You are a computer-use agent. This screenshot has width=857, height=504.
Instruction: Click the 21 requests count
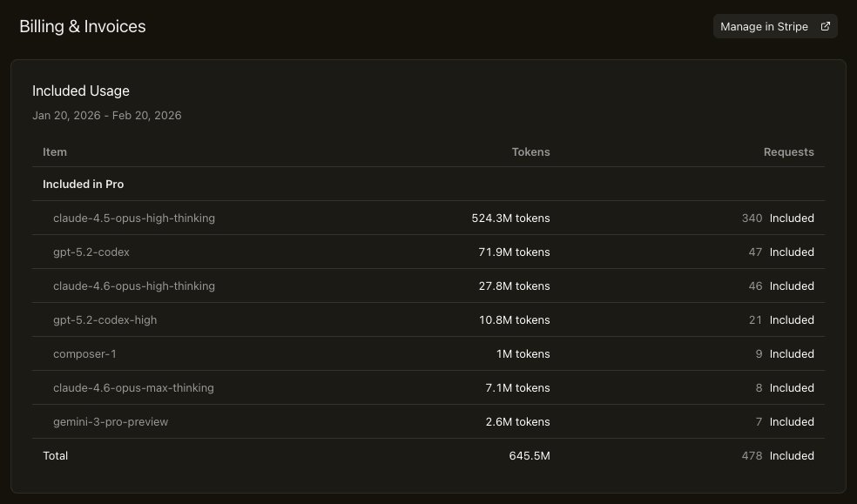(755, 319)
